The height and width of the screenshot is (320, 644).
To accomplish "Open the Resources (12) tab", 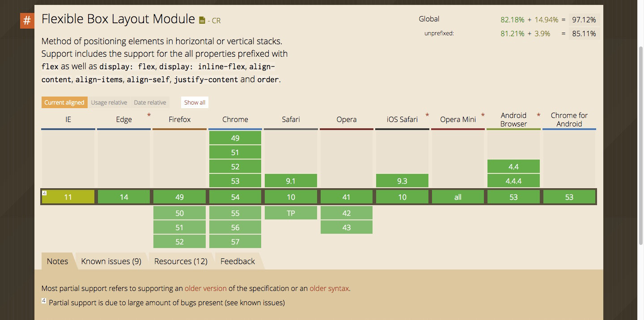I will click(x=181, y=261).
